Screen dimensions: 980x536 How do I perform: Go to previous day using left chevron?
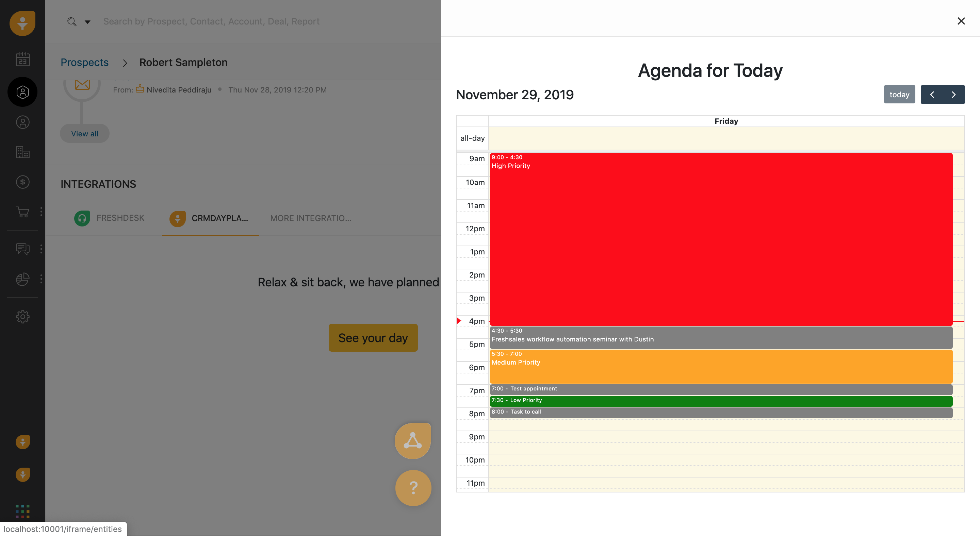932,94
